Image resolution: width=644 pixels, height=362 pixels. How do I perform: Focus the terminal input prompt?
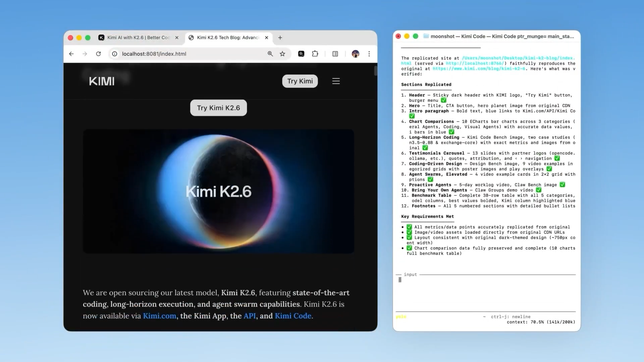(486, 280)
